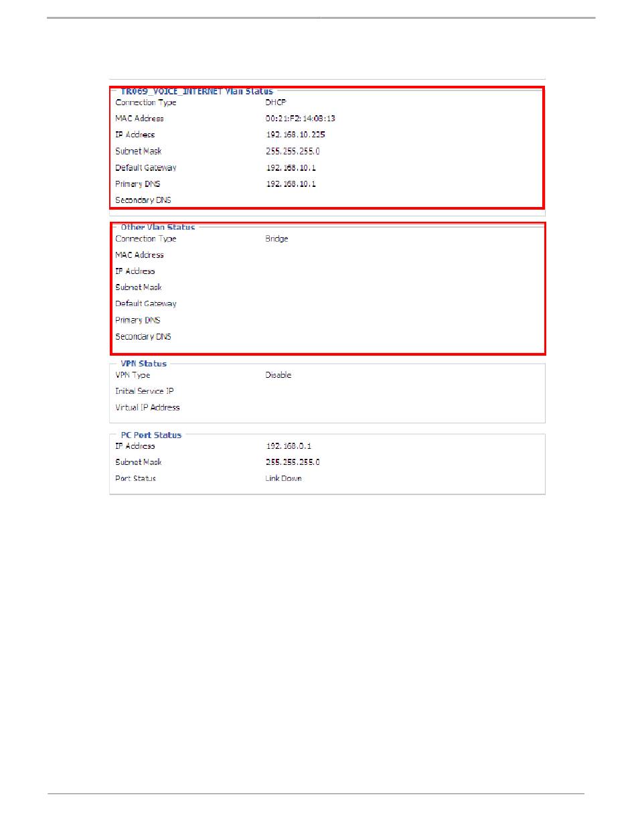Select "Connection Type" label in TR069_VOICE_INTERNET section
This screenshot has width=636, height=840.
point(146,102)
